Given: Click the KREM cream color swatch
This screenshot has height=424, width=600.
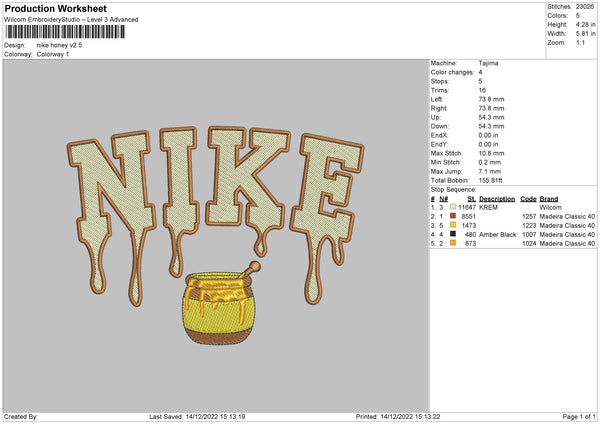Looking at the screenshot, I should [453, 207].
